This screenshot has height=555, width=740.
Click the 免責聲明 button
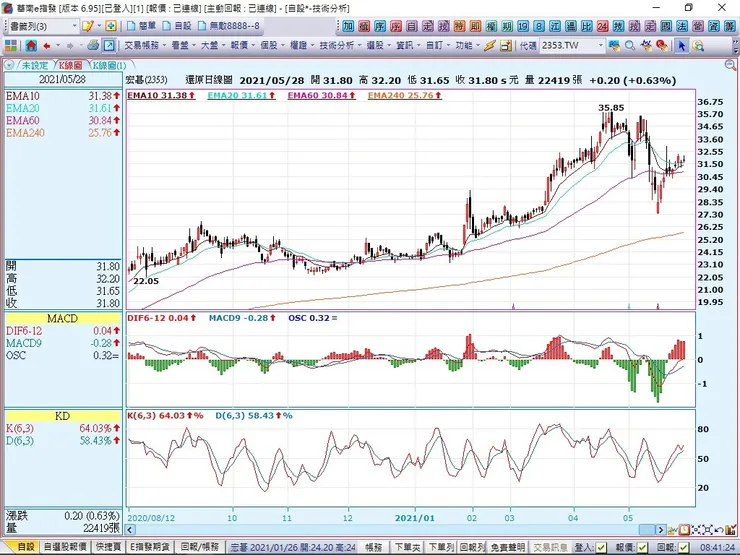pyautogui.click(x=508, y=547)
